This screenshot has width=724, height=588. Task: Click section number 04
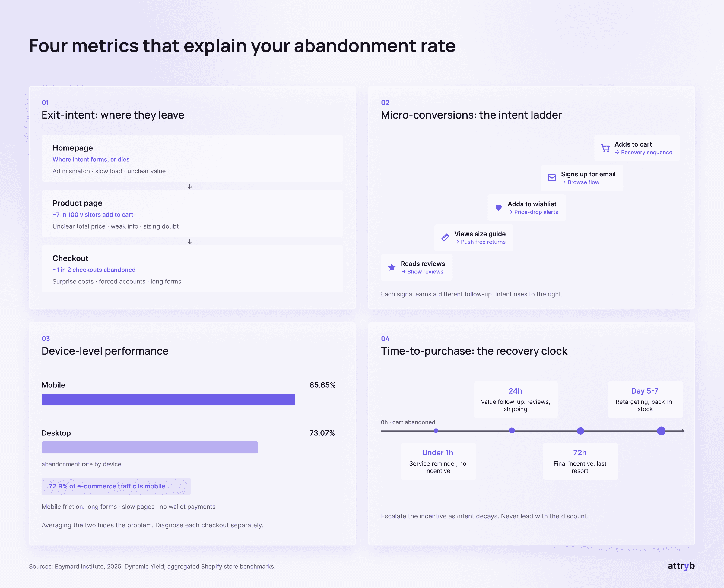385,339
